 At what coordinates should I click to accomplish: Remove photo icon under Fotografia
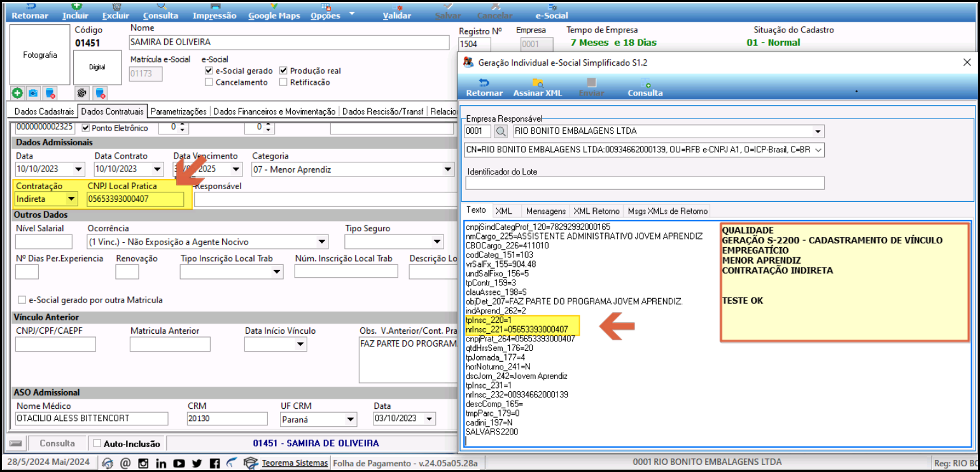coord(50,93)
